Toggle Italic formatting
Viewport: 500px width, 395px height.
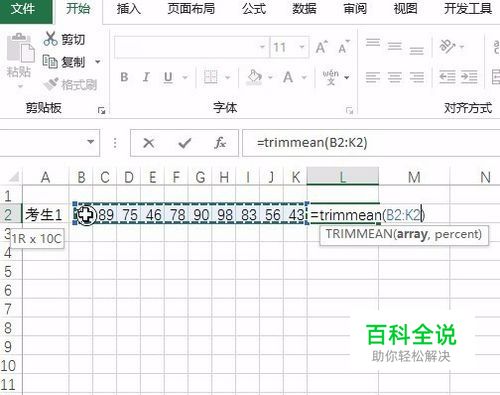point(146,77)
